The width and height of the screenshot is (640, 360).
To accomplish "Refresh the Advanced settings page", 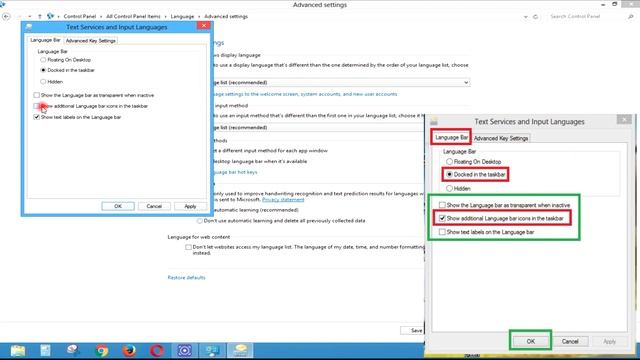I will 536,17.
